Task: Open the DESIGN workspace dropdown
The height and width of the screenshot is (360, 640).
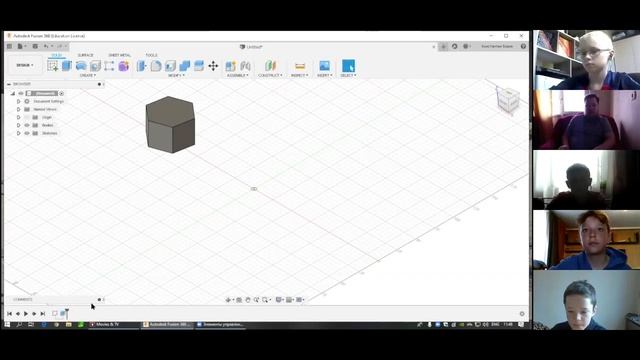Action: (x=25, y=65)
